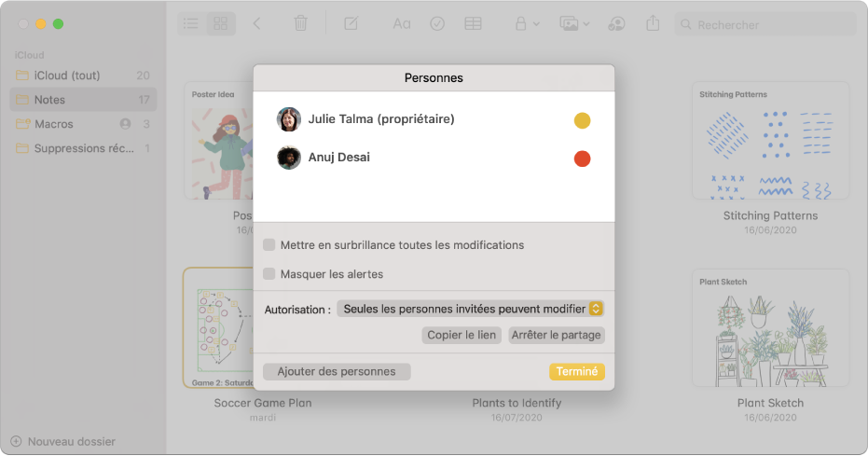Image resolution: width=868 pixels, height=456 pixels.
Task: Click the trash delete note icon
Action: point(300,24)
